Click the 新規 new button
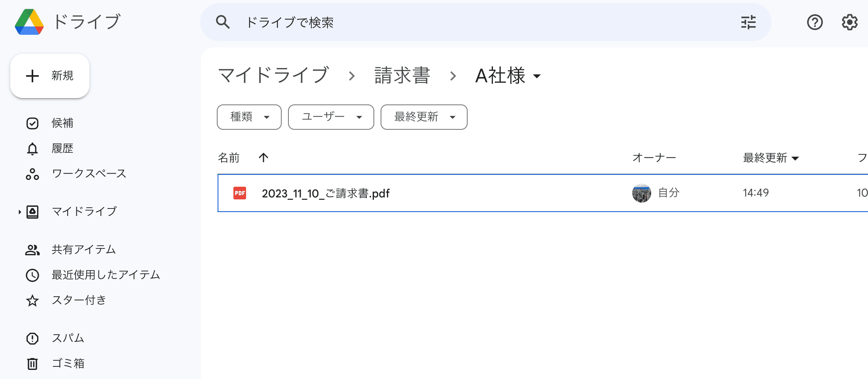868x379 pixels. pos(50,76)
